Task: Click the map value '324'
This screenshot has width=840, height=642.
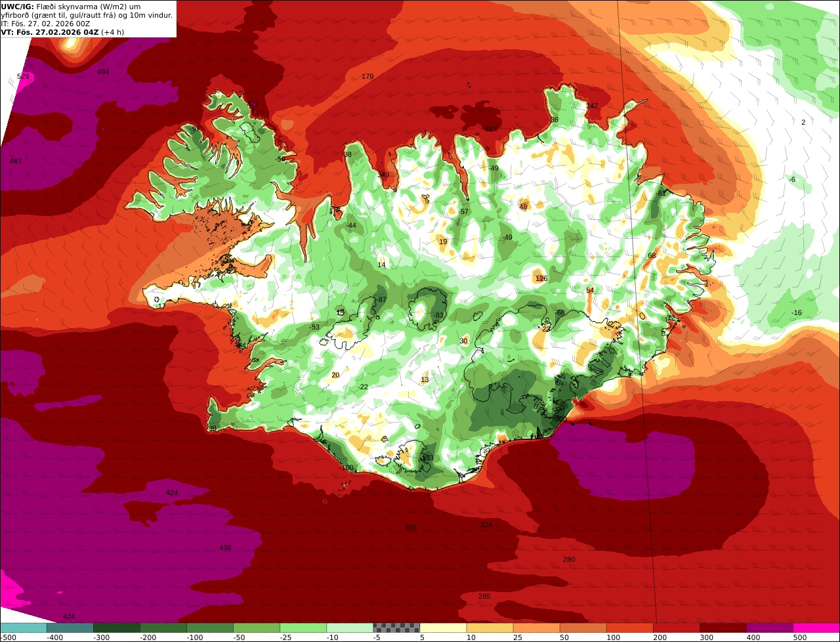Action: point(486,525)
